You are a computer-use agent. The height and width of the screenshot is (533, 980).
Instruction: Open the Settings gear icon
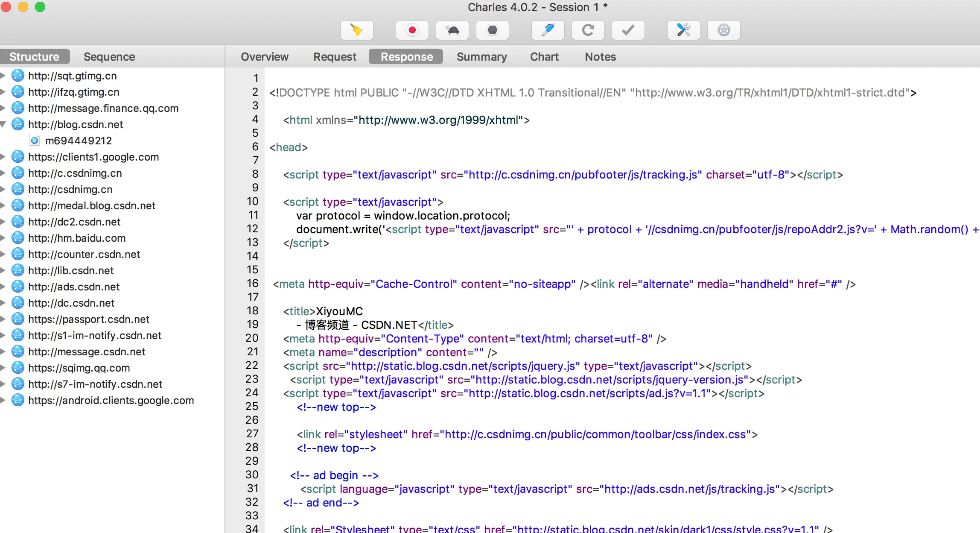tap(723, 30)
